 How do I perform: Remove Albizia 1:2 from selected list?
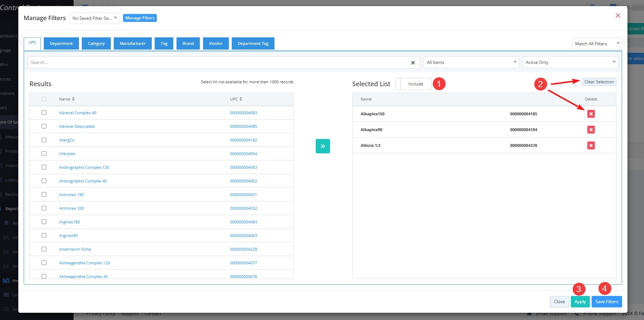click(591, 145)
